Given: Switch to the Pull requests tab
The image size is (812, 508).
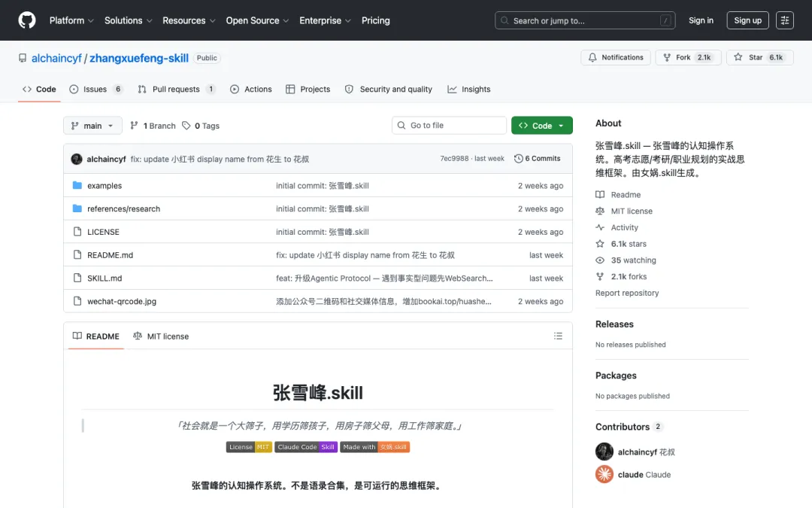Looking at the screenshot, I should tap(177, 89).
